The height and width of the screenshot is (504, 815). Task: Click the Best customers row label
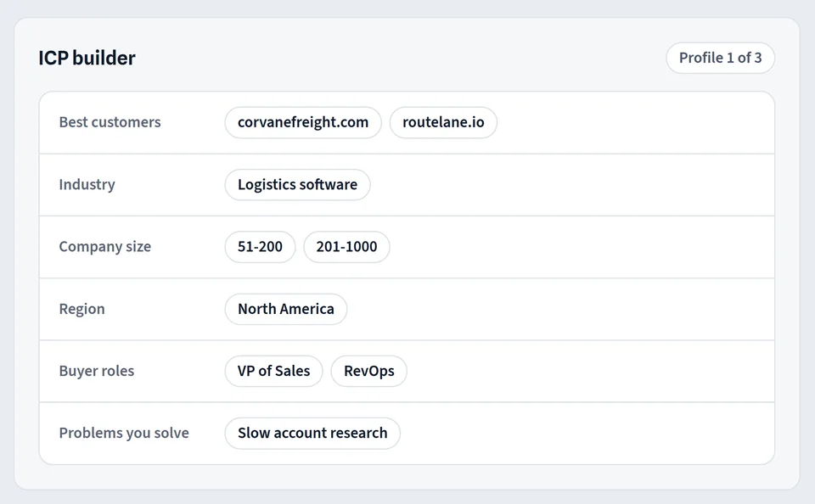point(110,122)
